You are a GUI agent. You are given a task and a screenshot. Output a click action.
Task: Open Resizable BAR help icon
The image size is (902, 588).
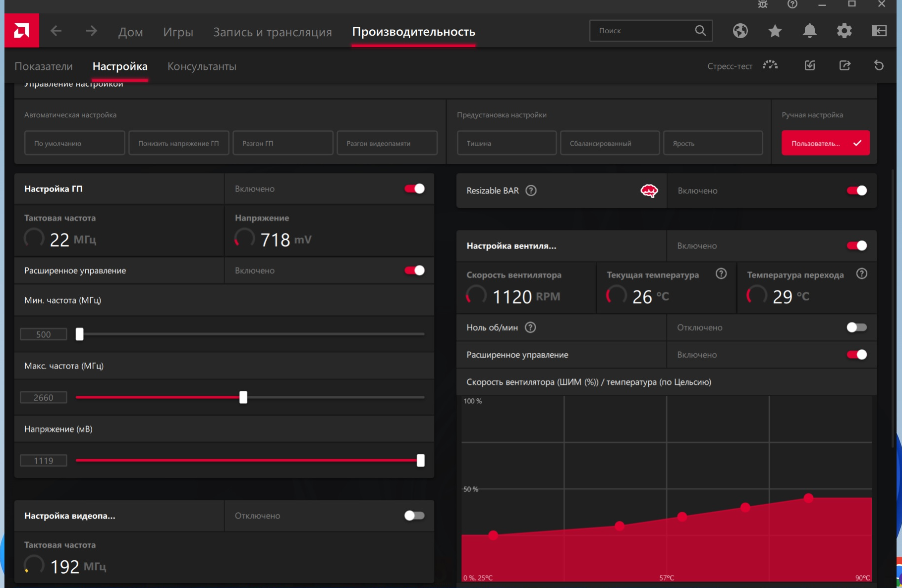[531, 191]
